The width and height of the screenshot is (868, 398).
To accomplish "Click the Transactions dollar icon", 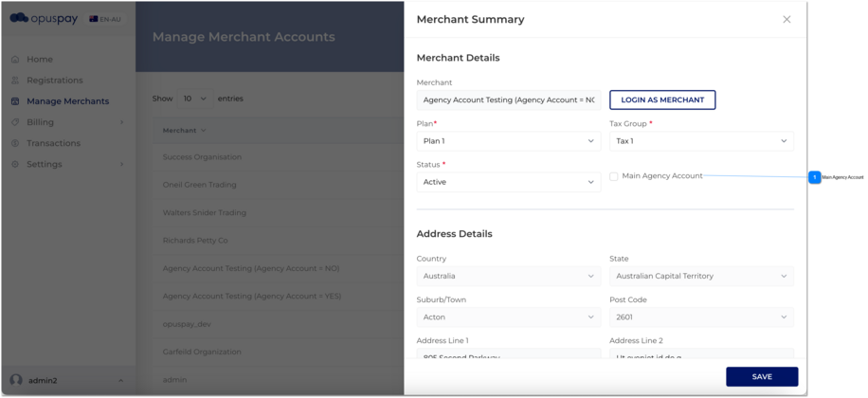I will 15,143.
